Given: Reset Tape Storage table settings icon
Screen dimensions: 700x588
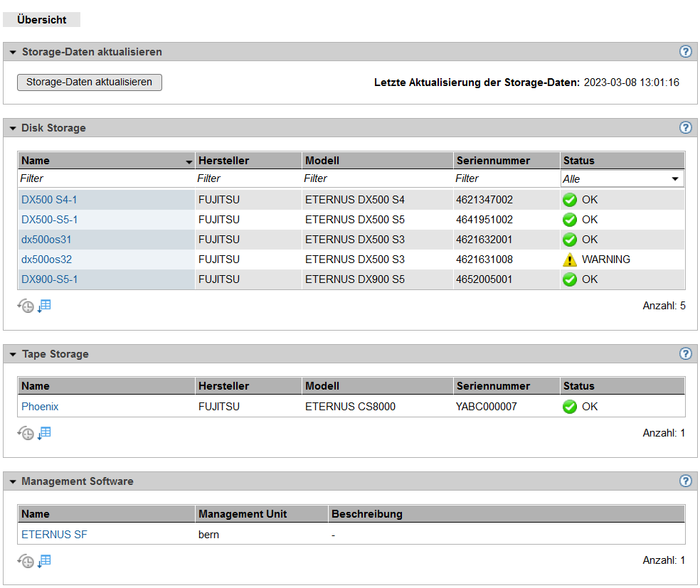Looking at the screenshot, I should [26, 433].
